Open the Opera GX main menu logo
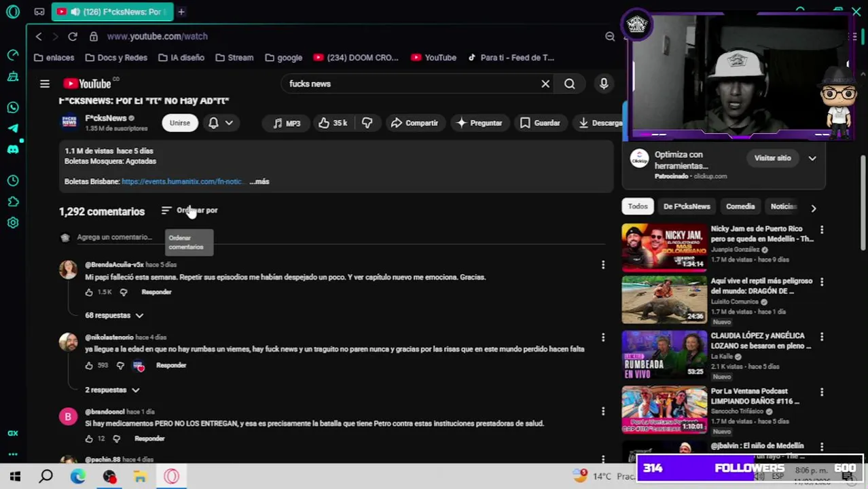This screenshot has width=868, height=489. 13,12
